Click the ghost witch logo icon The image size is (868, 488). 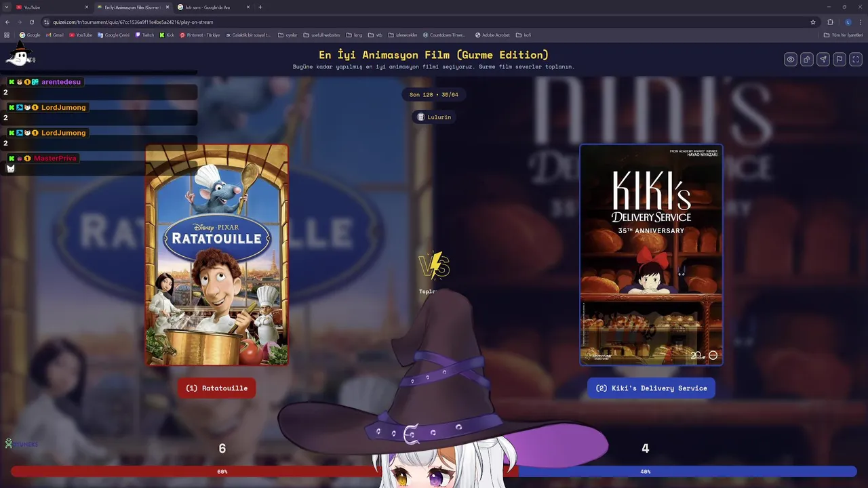(x=20, y=54)
